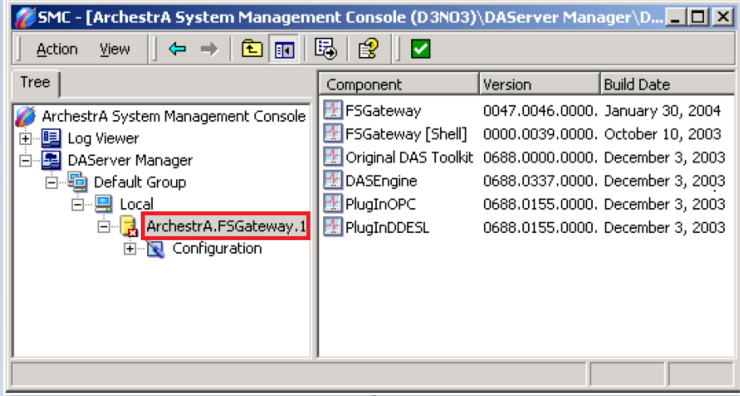Click the January 30, 2004 build date
This screenshot has width=740, height=396.
pos(662,111)
